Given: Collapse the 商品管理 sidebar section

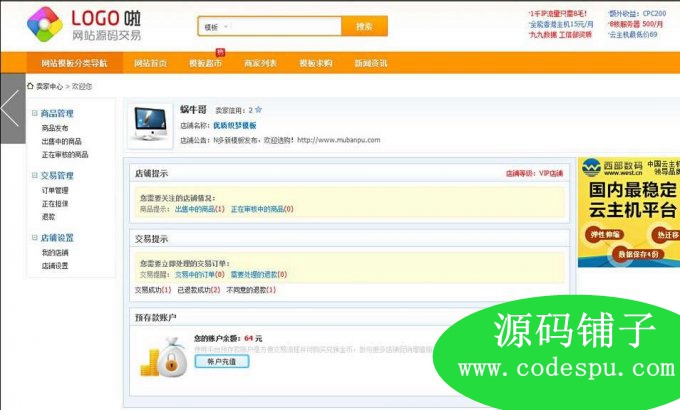Looking at the screenshot, I should [34, 113].
